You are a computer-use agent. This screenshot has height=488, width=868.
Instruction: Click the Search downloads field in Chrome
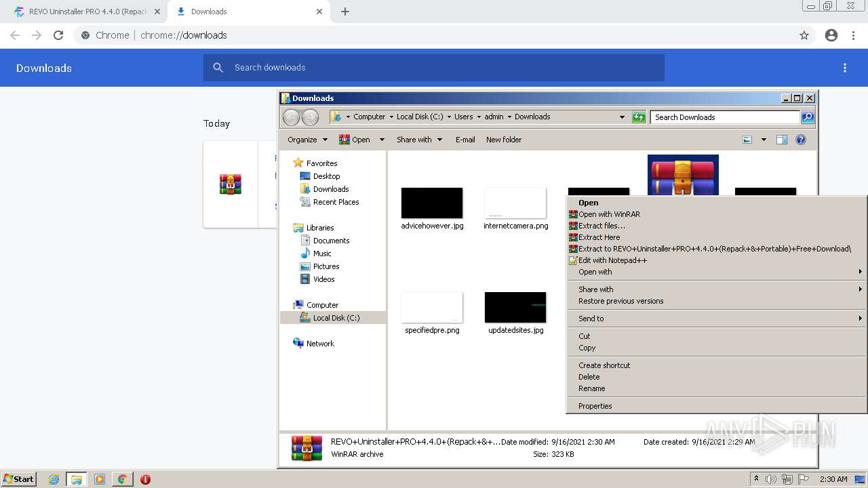tap(434, 68)
